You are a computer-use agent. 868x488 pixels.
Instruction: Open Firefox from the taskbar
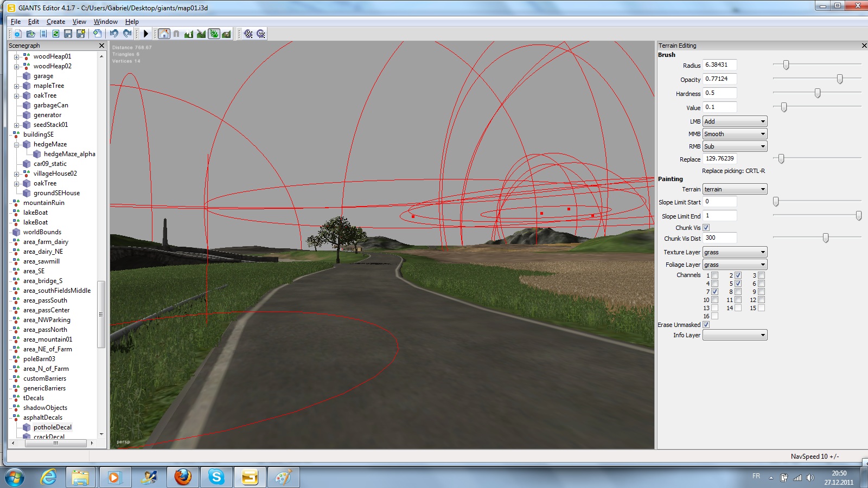(183, 477)
